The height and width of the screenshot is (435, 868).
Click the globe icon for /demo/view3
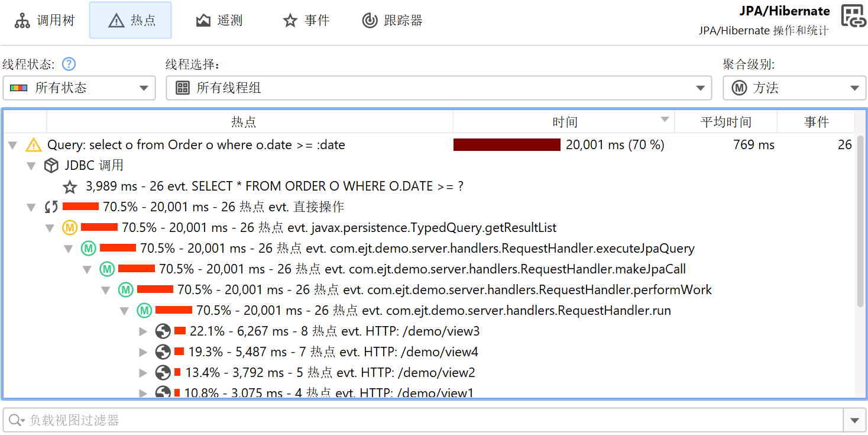point(163,331)
